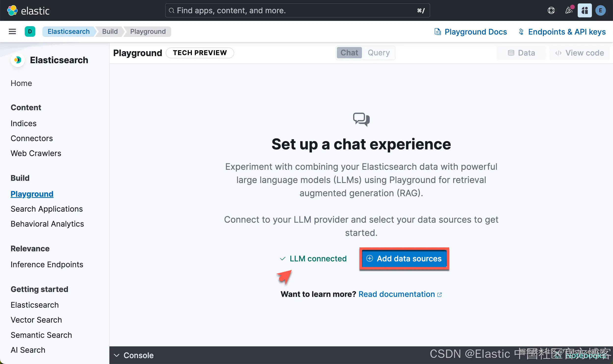Click the Elastic logo in the header
613x364 pixels.
tap(28, 11)
